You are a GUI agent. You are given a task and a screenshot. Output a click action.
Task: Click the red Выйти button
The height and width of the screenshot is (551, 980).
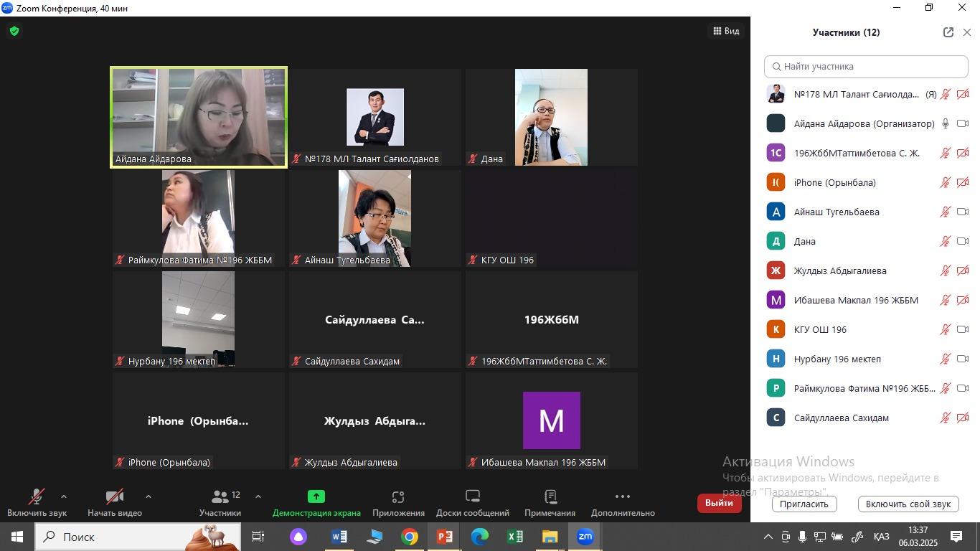pos(719,503)
